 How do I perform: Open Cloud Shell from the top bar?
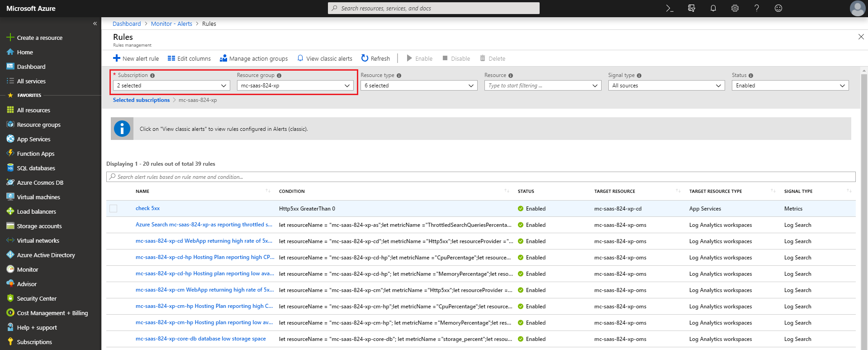pyautogui.click(x=669, y=8)
